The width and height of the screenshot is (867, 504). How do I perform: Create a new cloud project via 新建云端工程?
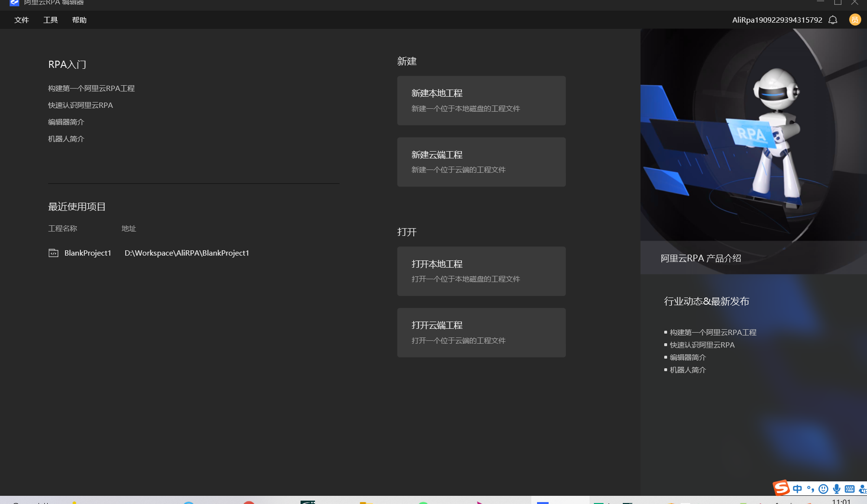pyautogui.click(x=481, y=162)
